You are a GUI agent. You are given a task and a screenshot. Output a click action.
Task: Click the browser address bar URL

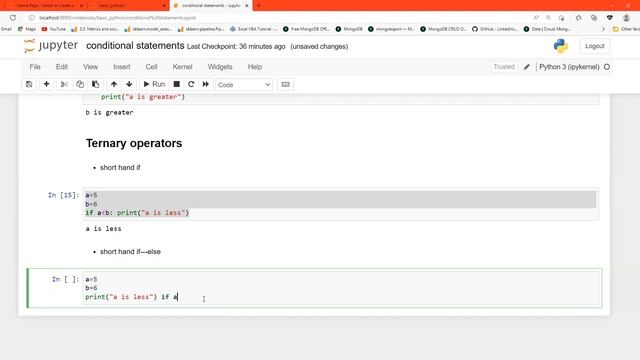point(118,18)
